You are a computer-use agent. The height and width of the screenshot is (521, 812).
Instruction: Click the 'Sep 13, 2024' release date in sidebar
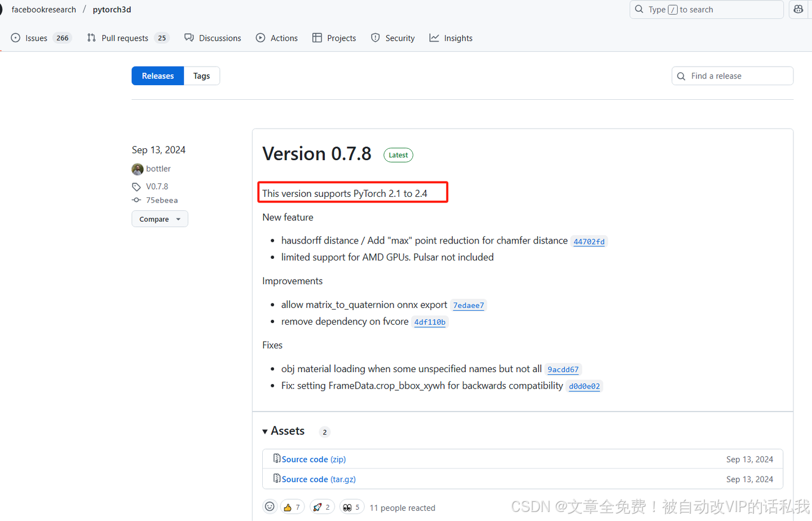pyautogui.click(x=158, y=149)
